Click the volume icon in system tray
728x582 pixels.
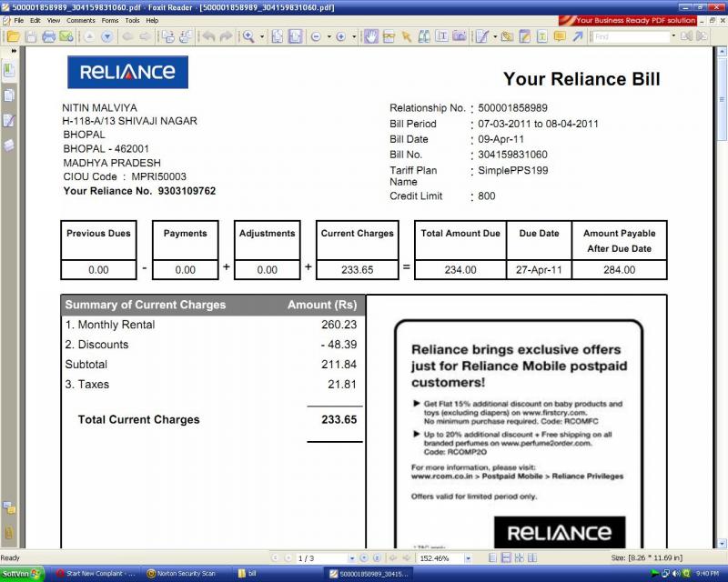[x=676, y=574]
